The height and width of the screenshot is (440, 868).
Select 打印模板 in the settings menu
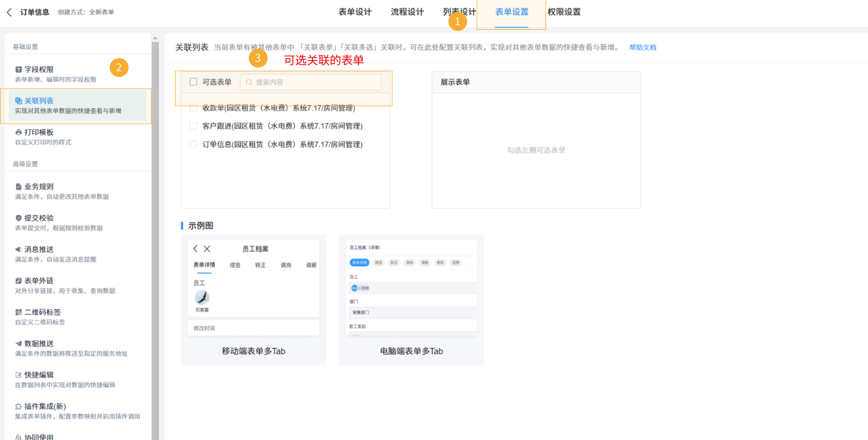pos(77,137)
